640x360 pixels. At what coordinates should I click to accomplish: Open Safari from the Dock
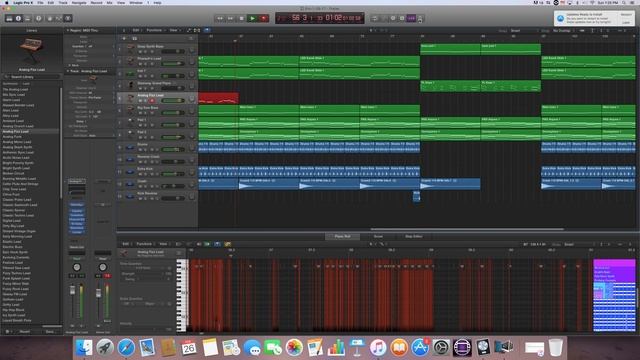[126, 348]
